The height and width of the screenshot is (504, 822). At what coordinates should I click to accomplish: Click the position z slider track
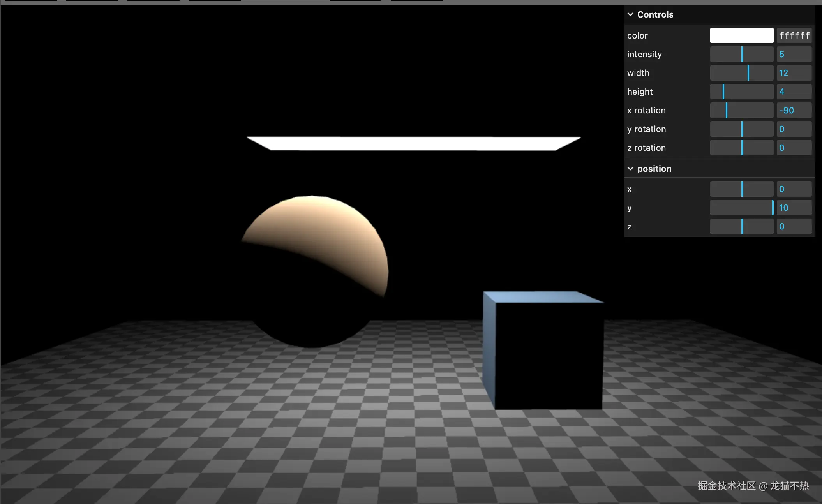pos(741,226)
